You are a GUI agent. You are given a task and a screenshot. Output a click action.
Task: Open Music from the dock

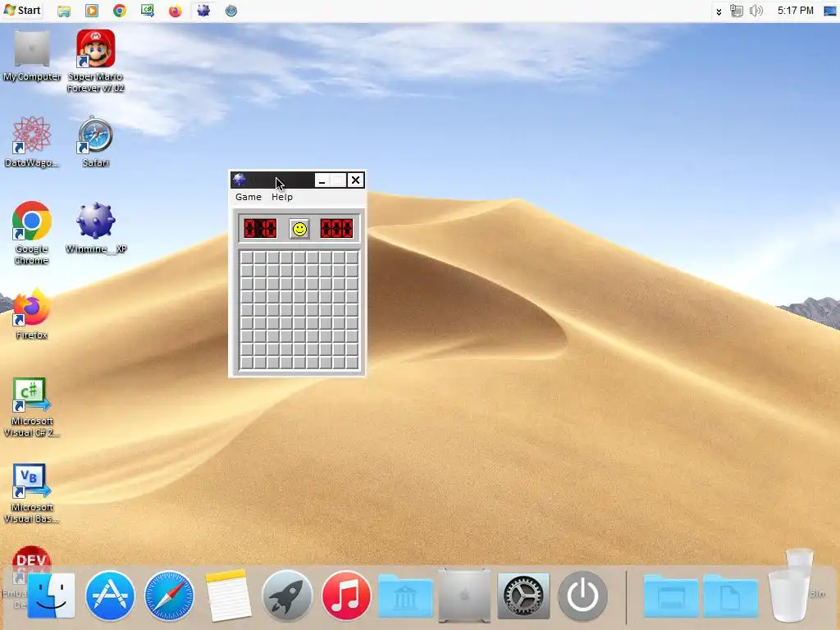click(x=345, y=596)
